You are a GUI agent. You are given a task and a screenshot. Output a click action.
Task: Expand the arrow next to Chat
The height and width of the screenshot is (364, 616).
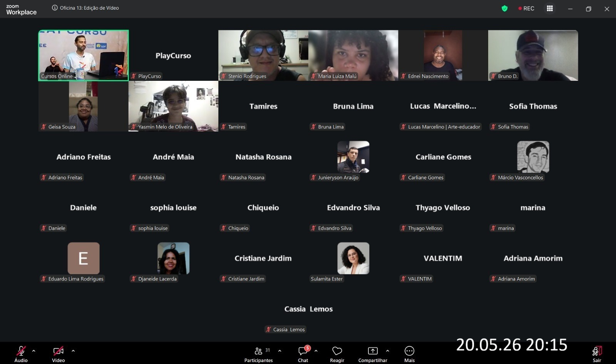point(316,351)
